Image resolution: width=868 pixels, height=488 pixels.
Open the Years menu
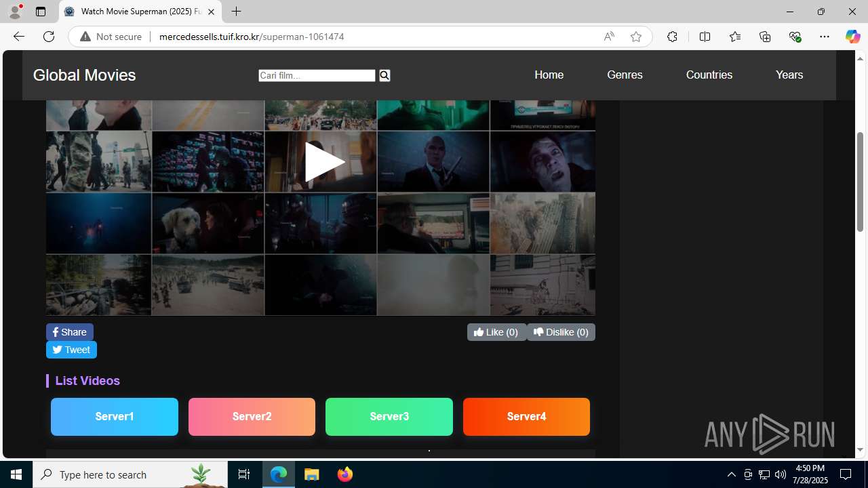[x=789, y=75]
